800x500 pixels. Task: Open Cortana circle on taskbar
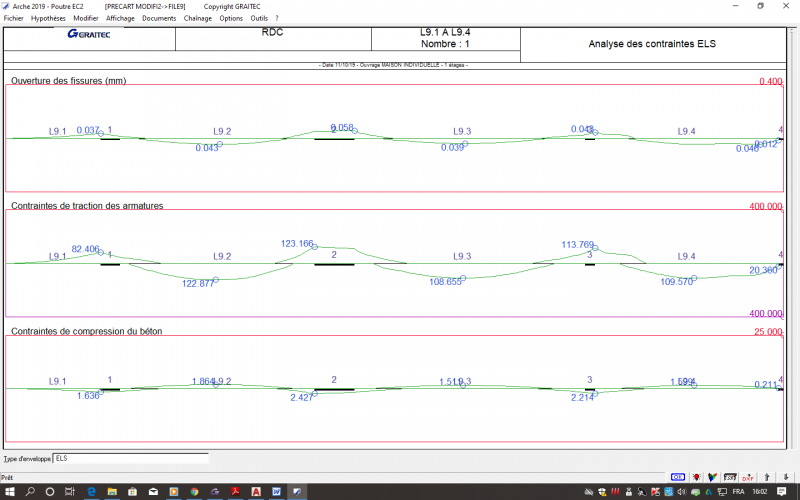pos(49,492)
